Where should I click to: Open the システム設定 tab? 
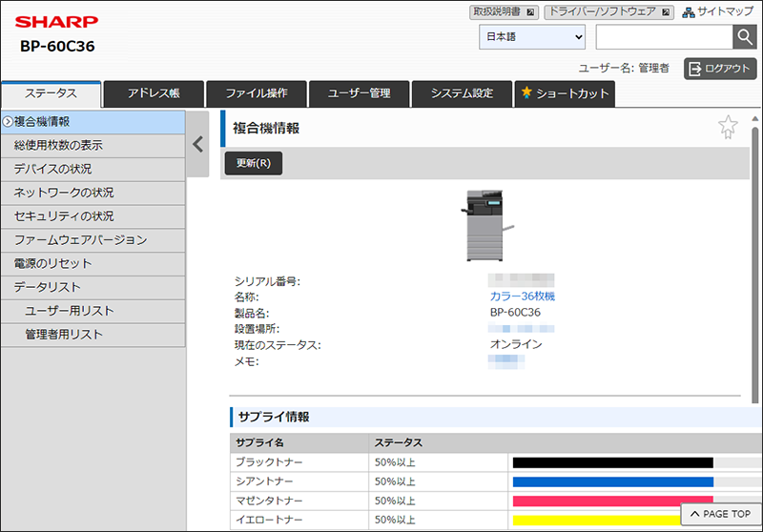462,93
